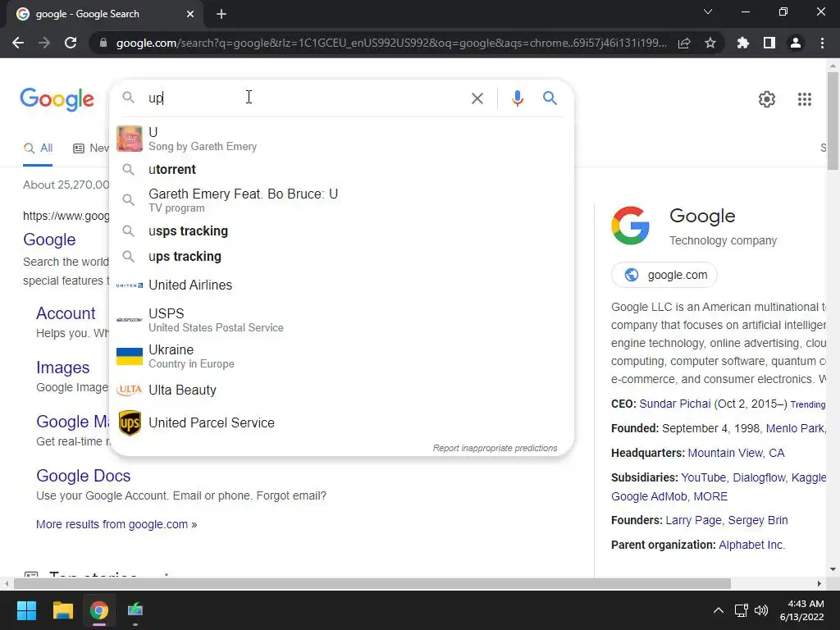The width and height of the screenshot is (840, 630).
Task: Select the Ulta Beauty suggestion
Action: coord(341,390)
